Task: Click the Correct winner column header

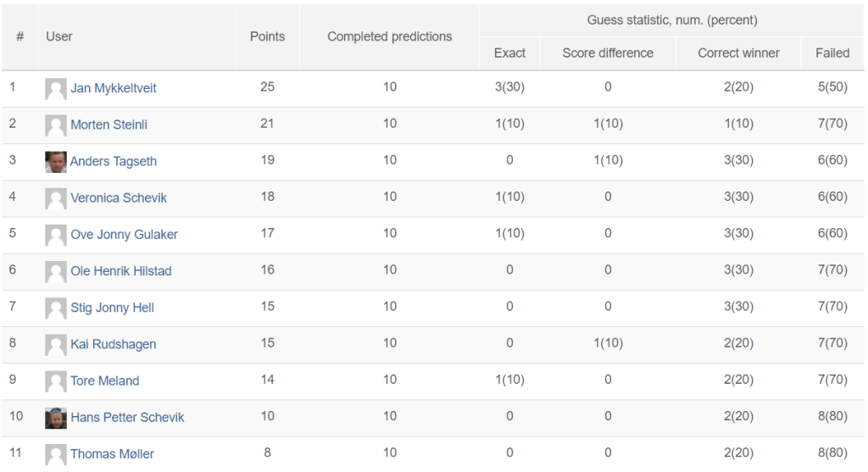Action: [x=738, y=53]
